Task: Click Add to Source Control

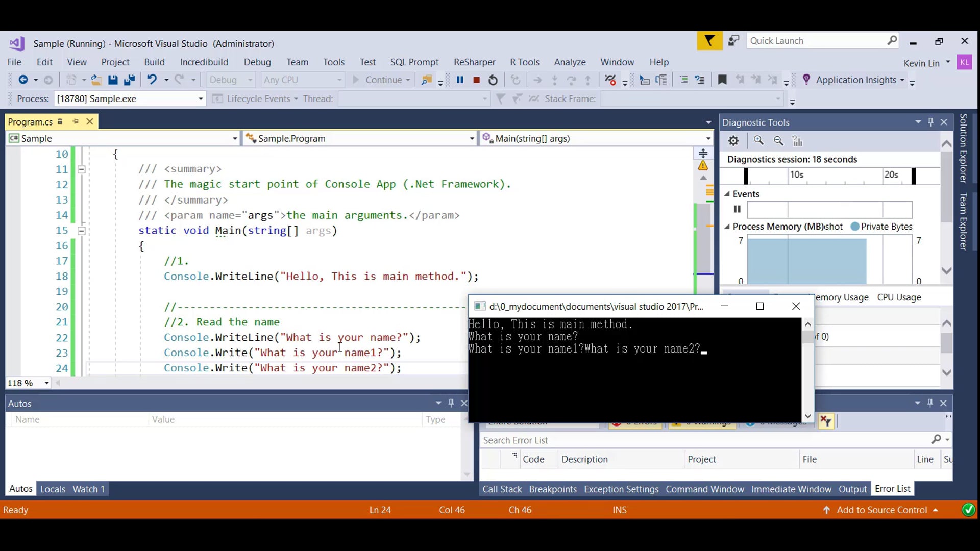Action: click(x=881, y=510)
